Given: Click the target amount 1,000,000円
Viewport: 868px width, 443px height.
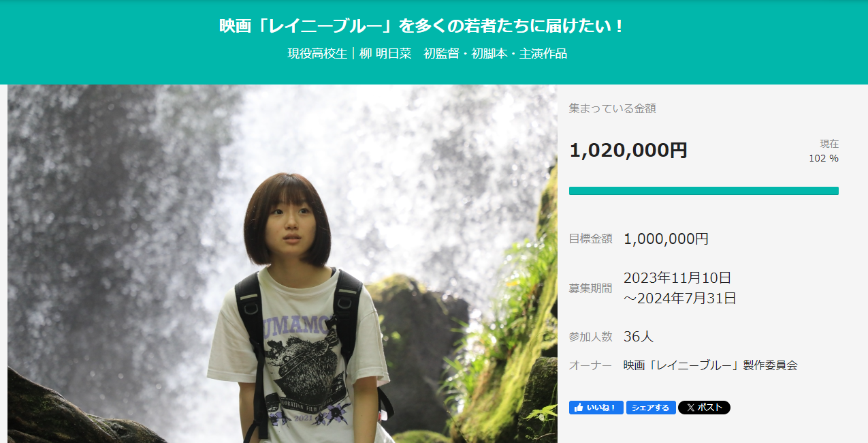Looking at the screenshot, I should coord(666,239).
